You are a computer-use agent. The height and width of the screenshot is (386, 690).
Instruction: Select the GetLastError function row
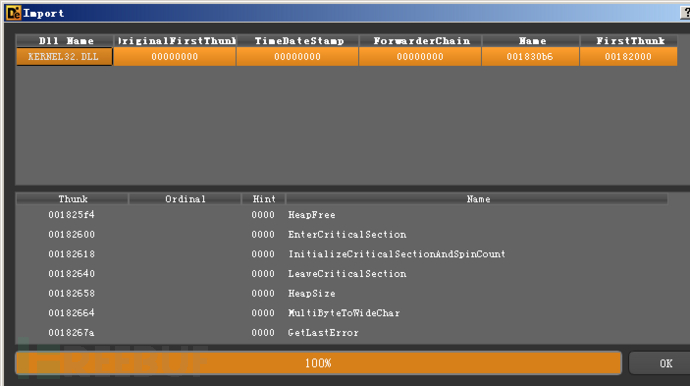point(342,333)
